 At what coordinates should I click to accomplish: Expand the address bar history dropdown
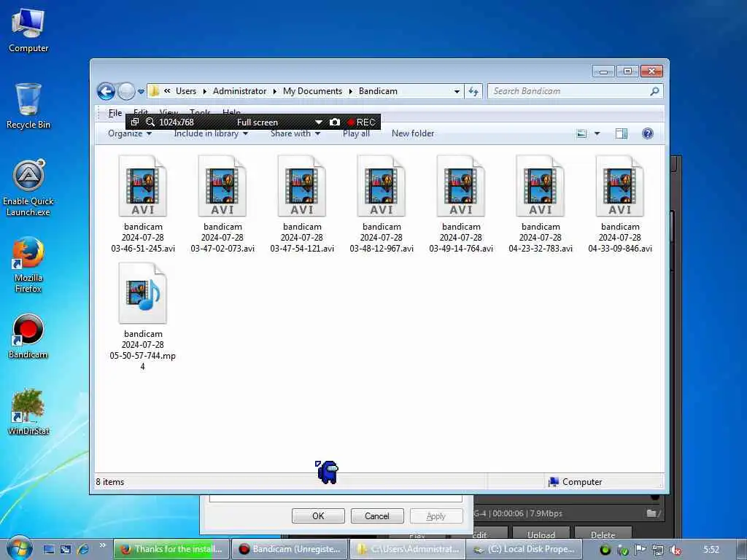457,91
